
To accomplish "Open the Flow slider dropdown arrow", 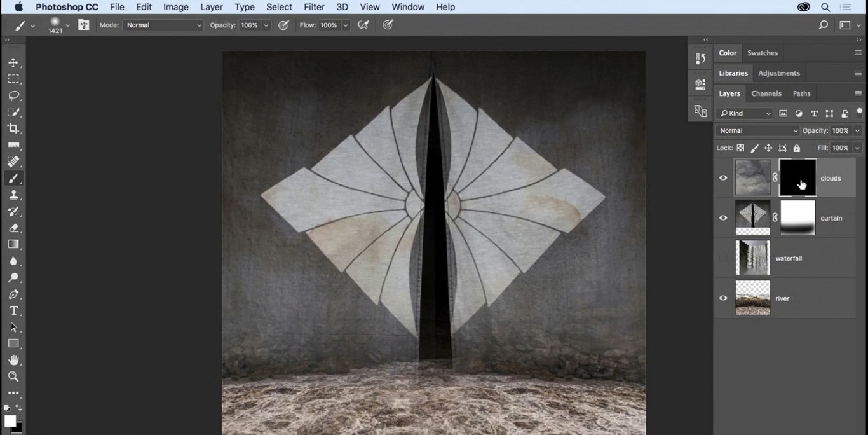I will (x=346, y=25).
